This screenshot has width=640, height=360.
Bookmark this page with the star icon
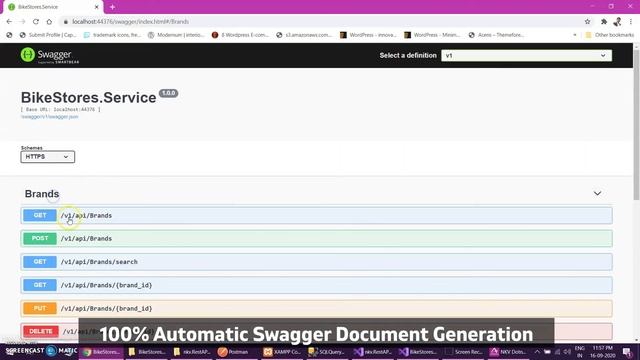click(587, 22)
